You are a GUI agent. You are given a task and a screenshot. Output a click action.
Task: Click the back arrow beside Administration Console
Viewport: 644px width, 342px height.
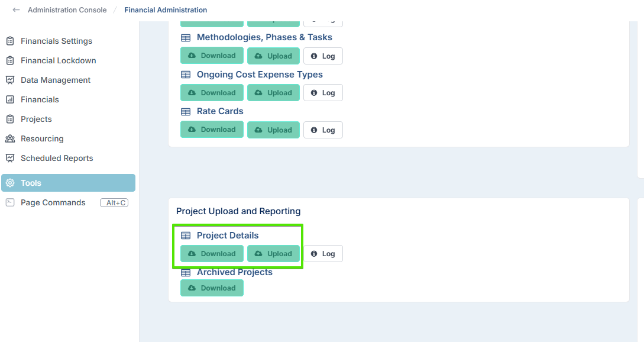pyautogui.click(x=16, y=10)
